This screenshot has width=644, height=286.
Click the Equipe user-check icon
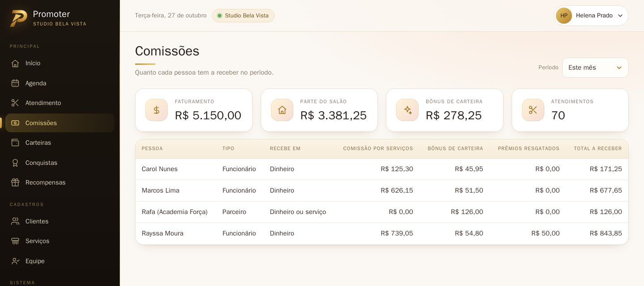point(15,261)
